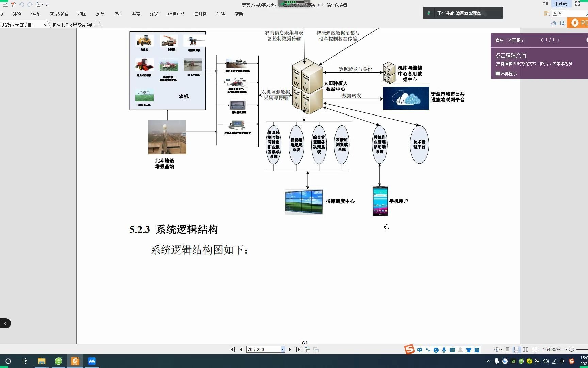Jump to first page using navigation icon
Viewport: 588px width, 368px height.
coord(233,349)
